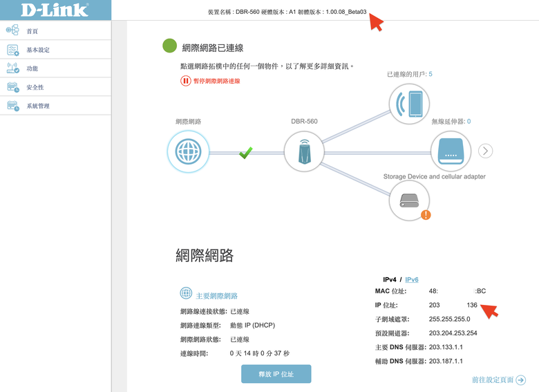
Task: Open the wireless extender node icon
Action: (x=451, y=151)
